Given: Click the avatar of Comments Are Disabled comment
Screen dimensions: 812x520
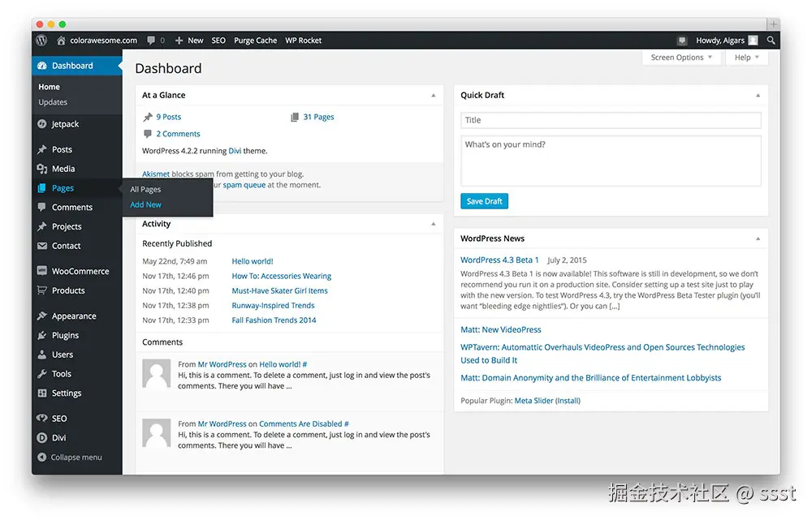Looking at the screenshot, I should click(x=157, y=433).
